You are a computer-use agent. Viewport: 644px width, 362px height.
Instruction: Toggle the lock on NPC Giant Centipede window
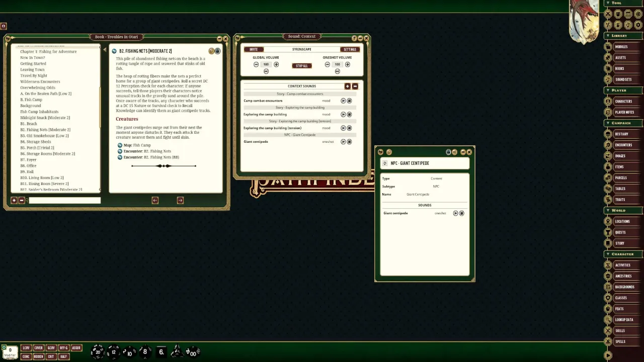448,152
